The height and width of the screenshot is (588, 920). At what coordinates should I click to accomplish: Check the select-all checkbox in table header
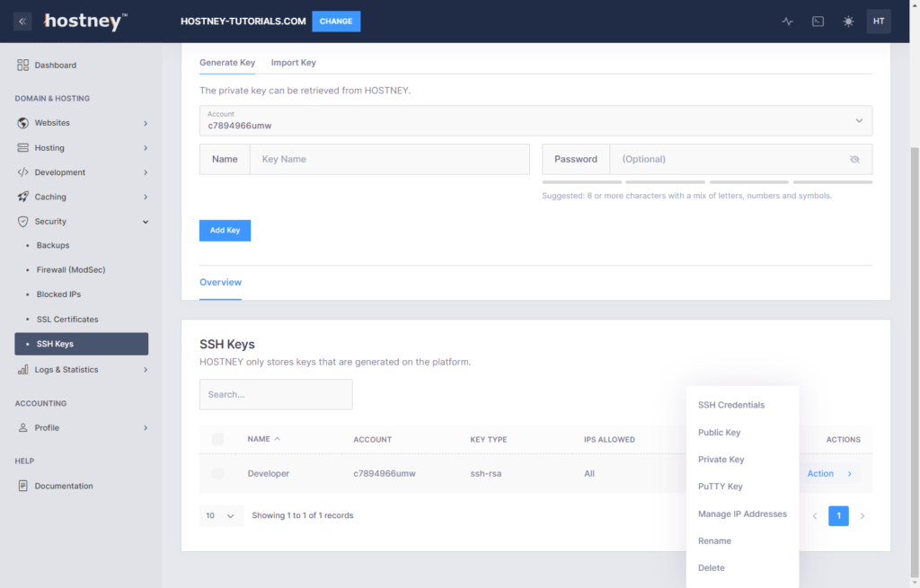(x=217, y=439)
